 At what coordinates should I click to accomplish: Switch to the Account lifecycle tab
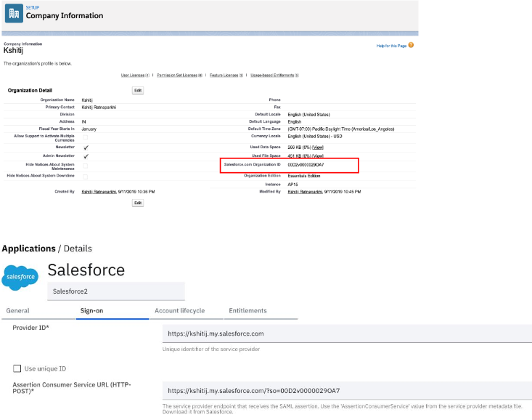pyautogui.click(x=187, y=310)
